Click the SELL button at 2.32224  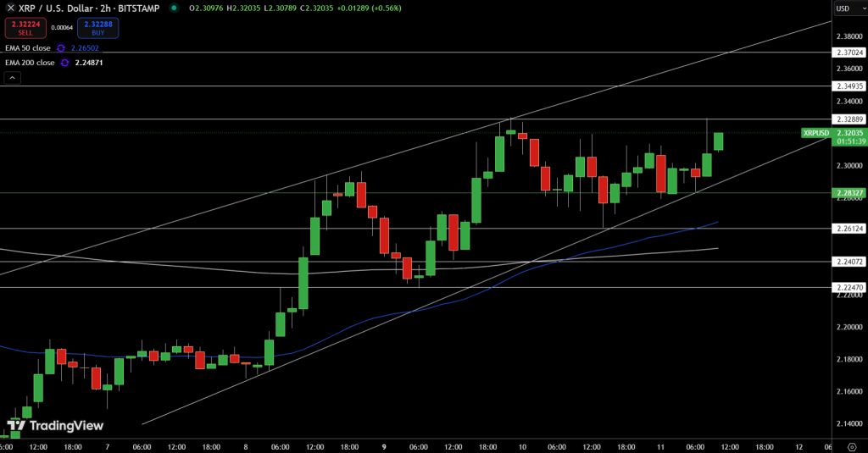tap(25, 28)
